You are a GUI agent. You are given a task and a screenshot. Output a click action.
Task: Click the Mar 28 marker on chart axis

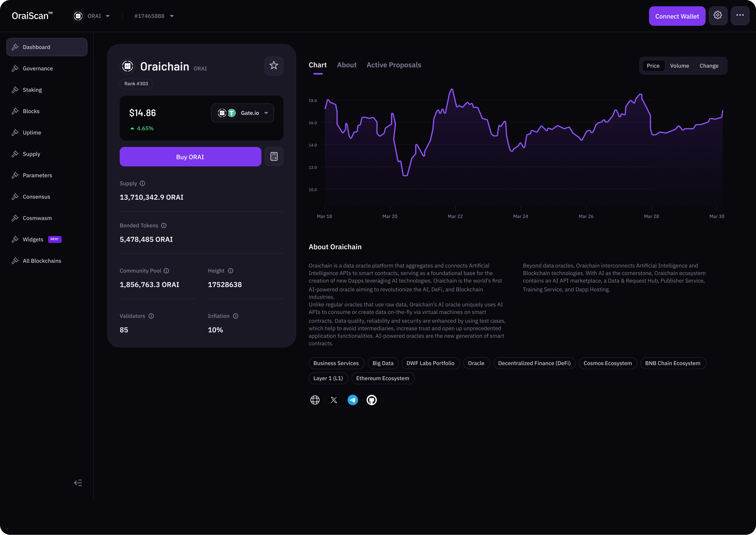pyautogui.click(x=652, y=217)
